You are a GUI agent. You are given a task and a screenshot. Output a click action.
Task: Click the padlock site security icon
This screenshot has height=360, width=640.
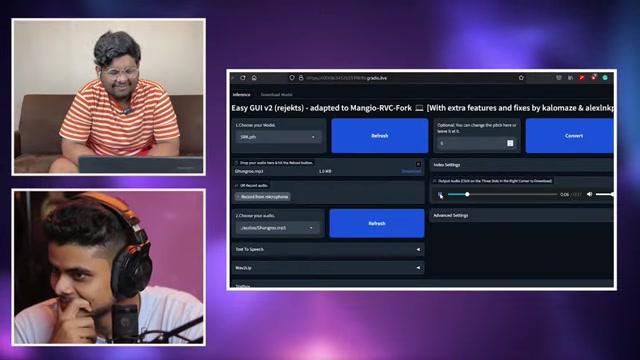click(301, 78)
